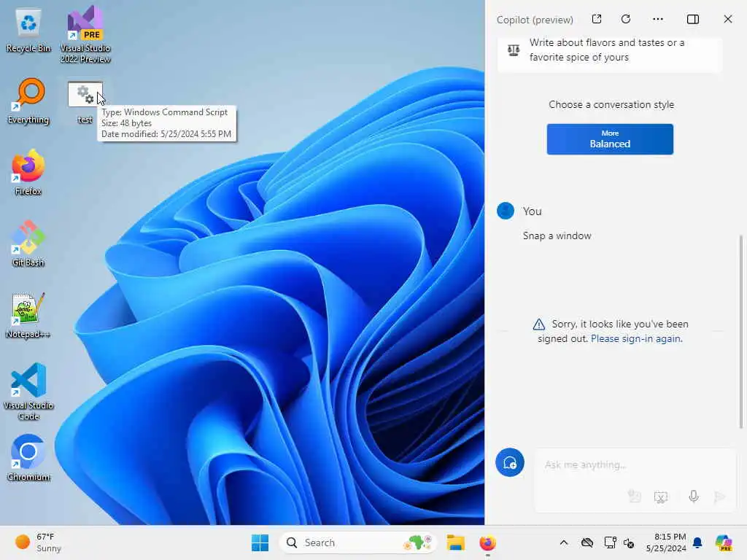Select the Notepad++ desktop shortcut
The width and height of the screenshot is (747, 560).
click(28, 316)
